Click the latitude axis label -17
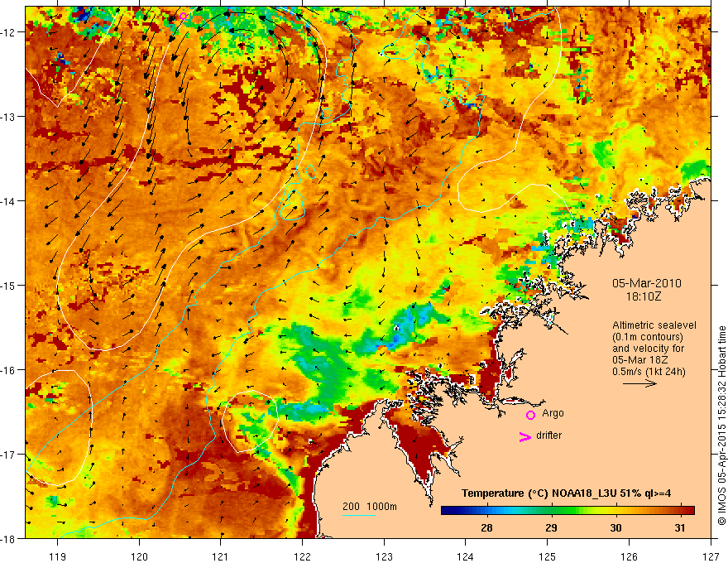The image size is (728, 563). [x=9, y=455]
